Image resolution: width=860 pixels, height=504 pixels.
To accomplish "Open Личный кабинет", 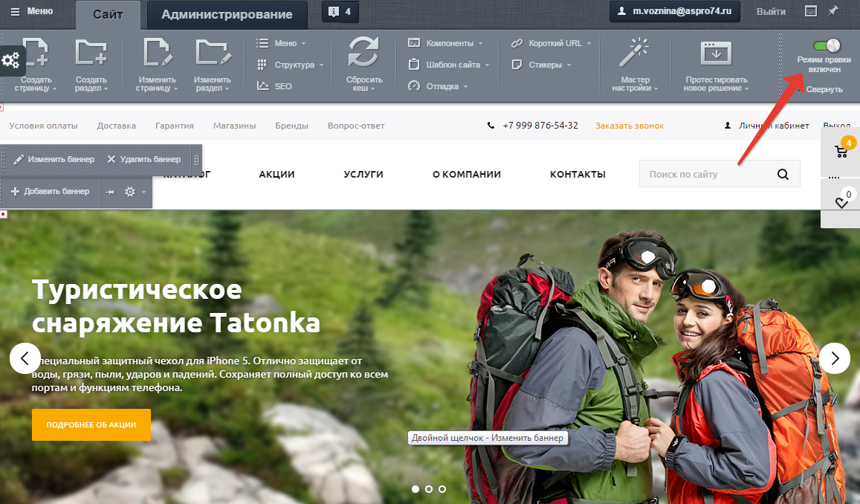I will (773, 126).
